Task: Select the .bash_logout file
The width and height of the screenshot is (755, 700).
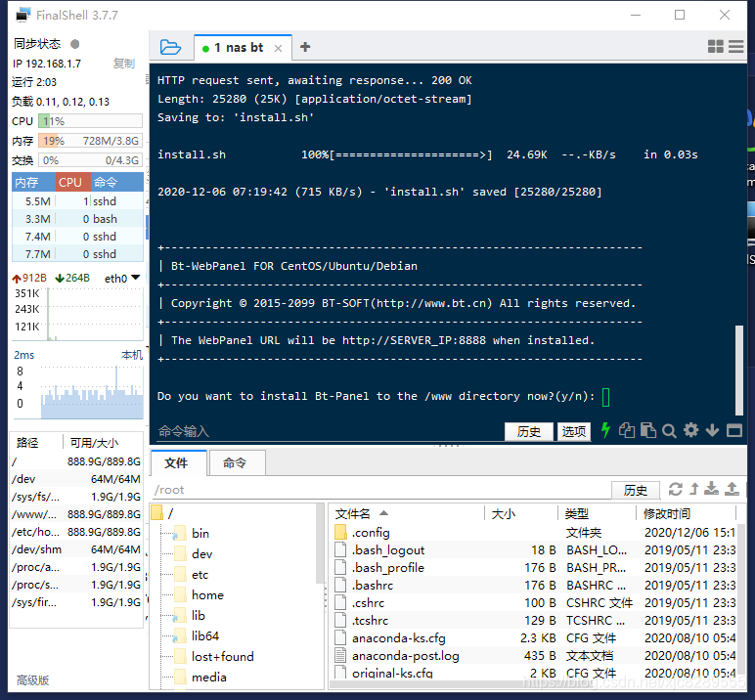Action: click(x=535, y=550)
